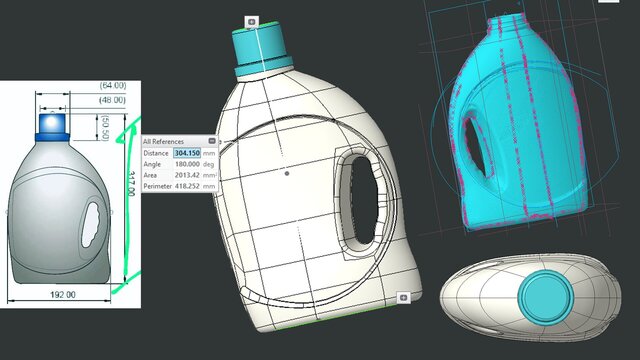Click the measurement handle on the bottle cap
The height and width of the screenshot is (360, 640).
click(252, 22)
